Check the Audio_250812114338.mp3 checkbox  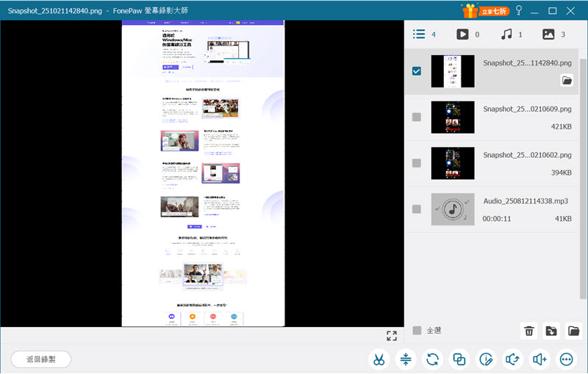coord(417,209)
